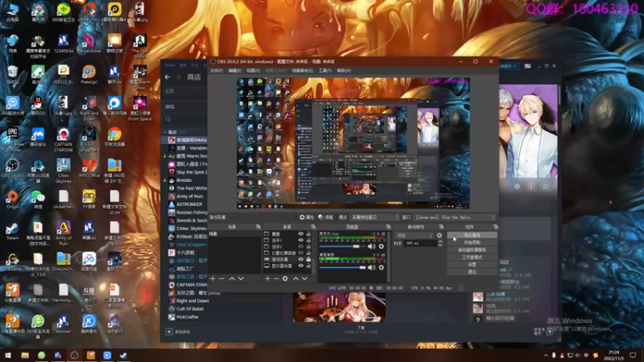
Task: Move source down using arrow icon
Action: pyautogui.click(x=304, y=278)
